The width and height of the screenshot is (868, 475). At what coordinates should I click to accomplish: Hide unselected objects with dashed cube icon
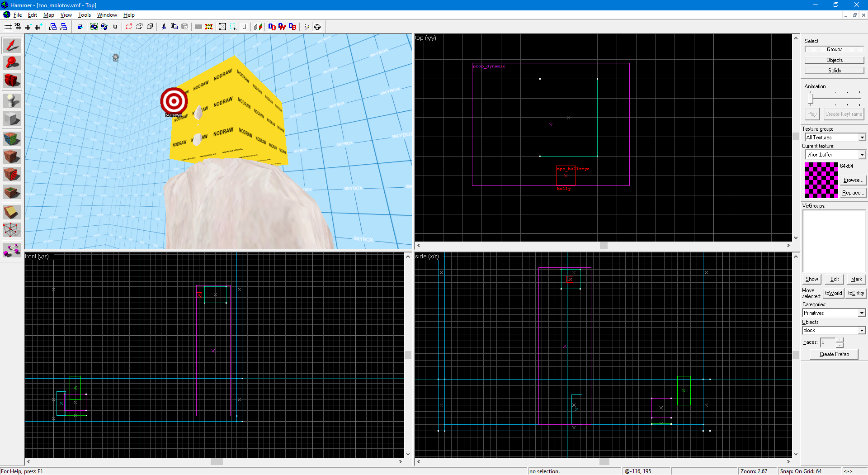point(139,27)
